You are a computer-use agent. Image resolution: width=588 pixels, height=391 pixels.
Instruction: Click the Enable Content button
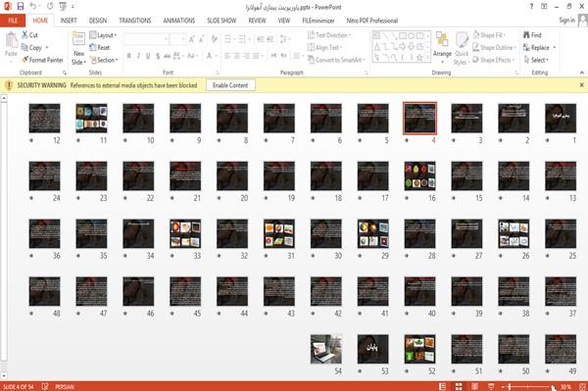[230, 85]
